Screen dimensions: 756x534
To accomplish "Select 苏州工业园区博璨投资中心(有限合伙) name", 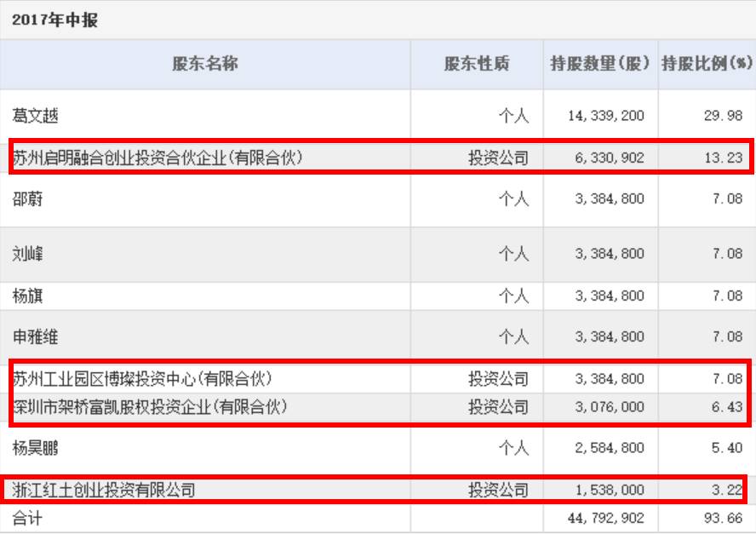I will point(142,379).
